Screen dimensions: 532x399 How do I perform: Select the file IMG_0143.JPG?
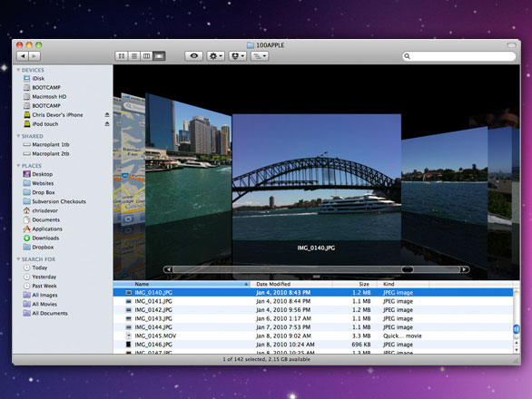tap(313, 318)
